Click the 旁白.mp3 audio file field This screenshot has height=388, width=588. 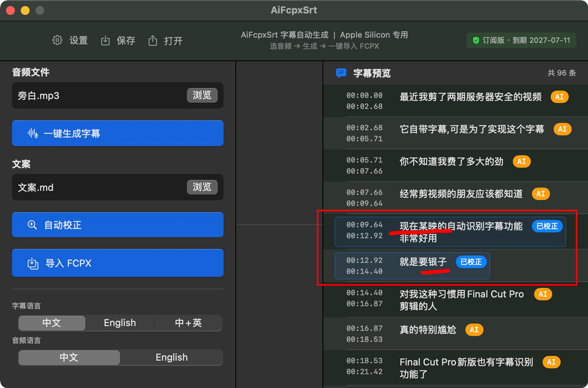point(118,95)
